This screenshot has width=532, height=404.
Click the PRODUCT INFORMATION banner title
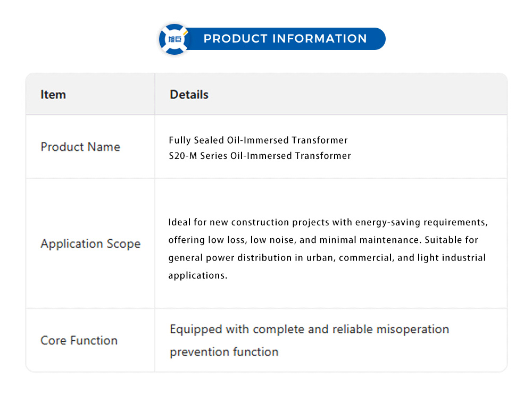(285, 39)
